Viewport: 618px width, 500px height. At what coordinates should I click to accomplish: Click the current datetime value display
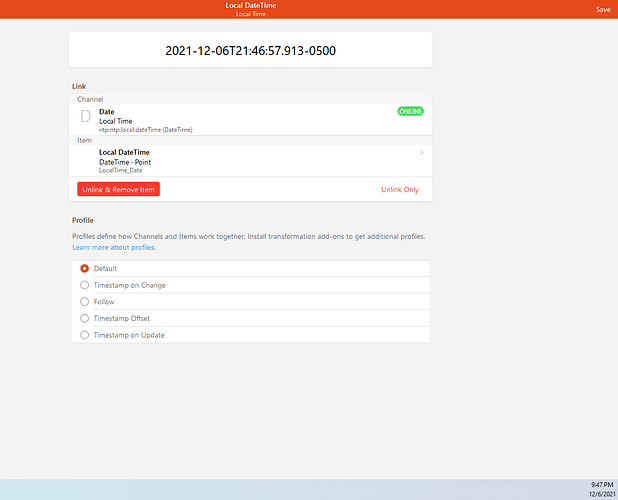250,50
